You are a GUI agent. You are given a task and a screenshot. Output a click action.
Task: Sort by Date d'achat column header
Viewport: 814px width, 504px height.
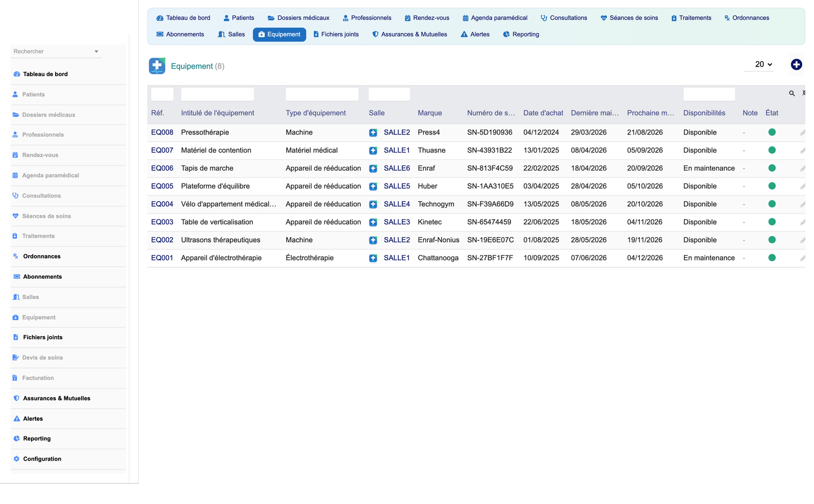point(543,113)
